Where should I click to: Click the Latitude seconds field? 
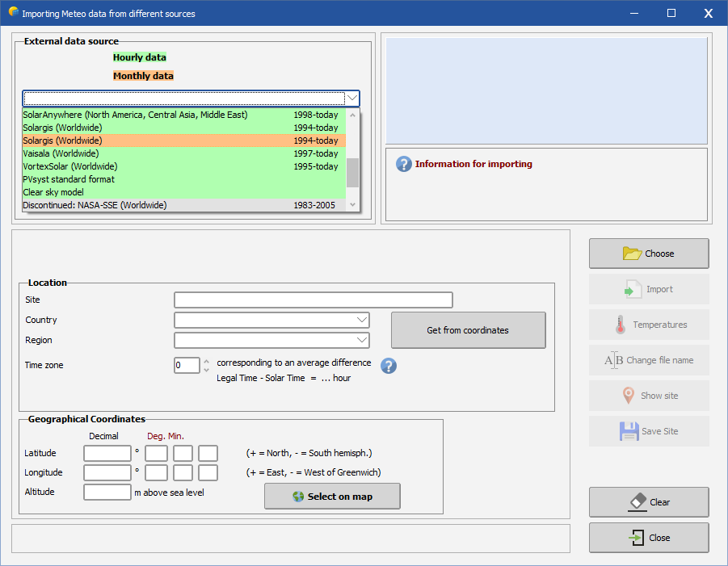click(208, 453)
